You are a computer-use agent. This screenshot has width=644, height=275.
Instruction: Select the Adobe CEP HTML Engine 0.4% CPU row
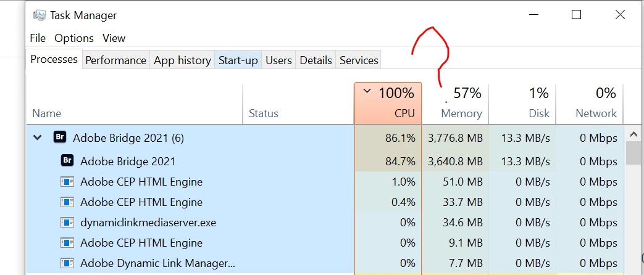coord(325,202)
